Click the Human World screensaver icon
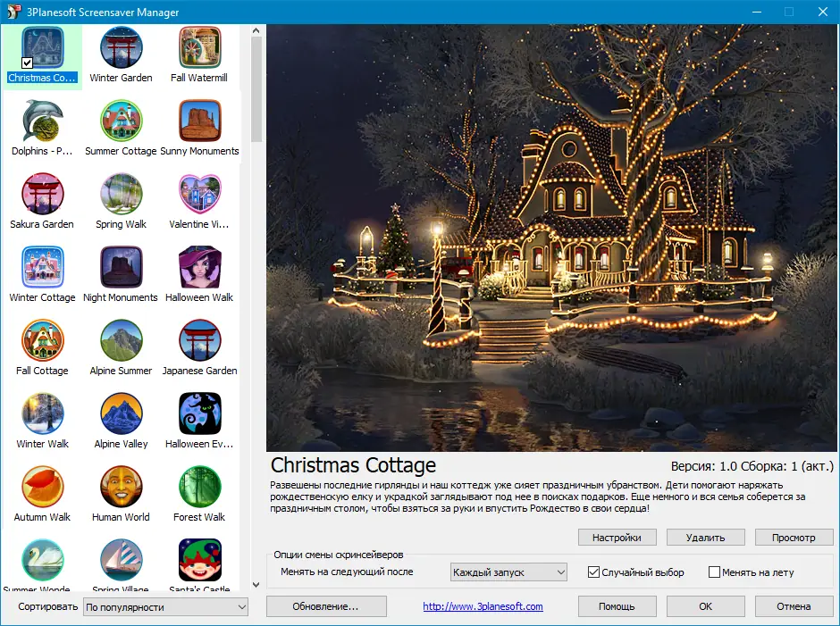This screenshot has height=626, width=840. (x=121, y=487)
